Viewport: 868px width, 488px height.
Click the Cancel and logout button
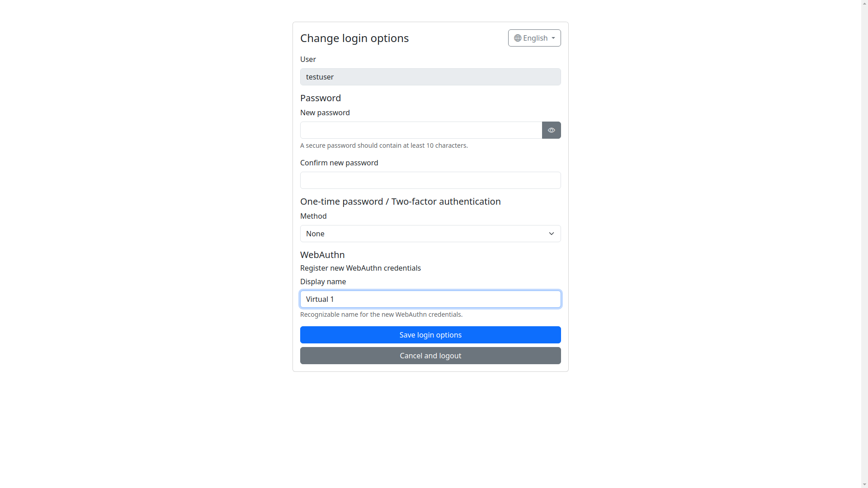[x=430, y=356]
